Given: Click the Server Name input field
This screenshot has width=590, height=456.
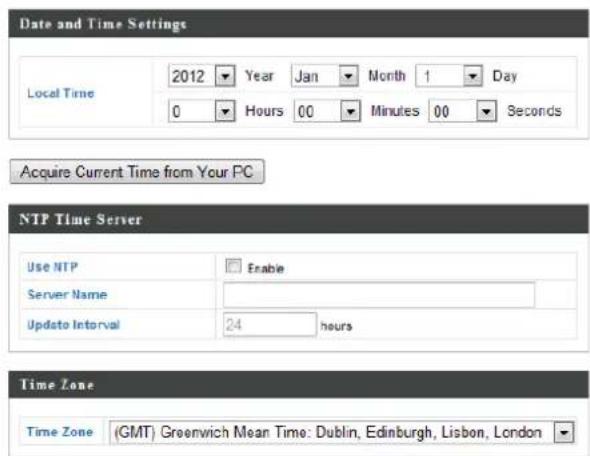Looking at the screenshot, I should click(x=379, y=295).
